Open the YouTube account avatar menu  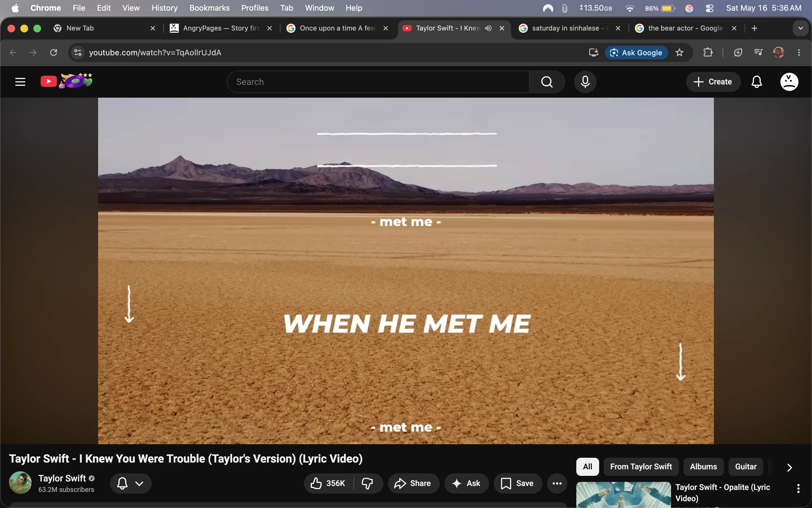789,82
